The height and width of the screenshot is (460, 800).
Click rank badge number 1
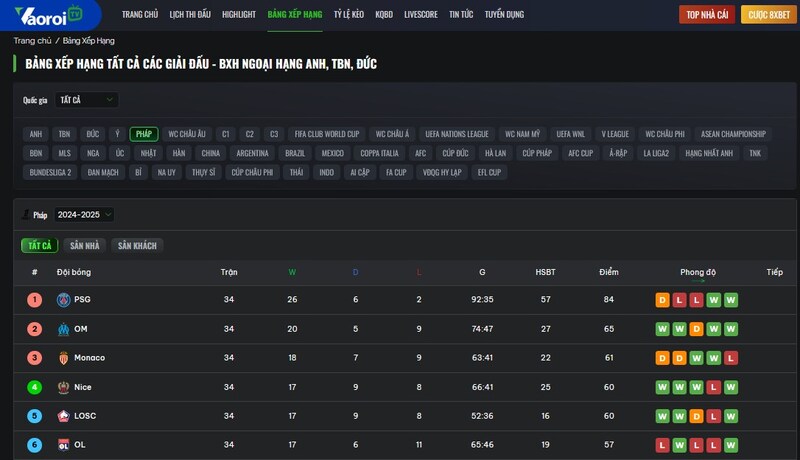(35, 299)
